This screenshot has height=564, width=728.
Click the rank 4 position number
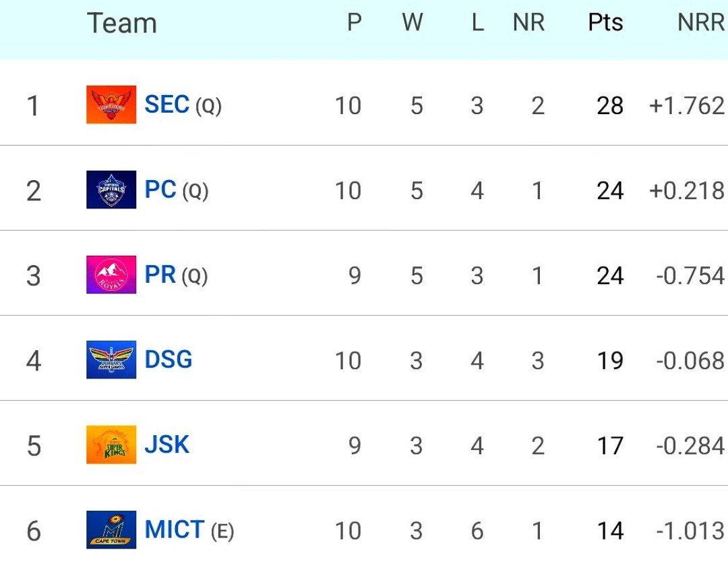34,361
